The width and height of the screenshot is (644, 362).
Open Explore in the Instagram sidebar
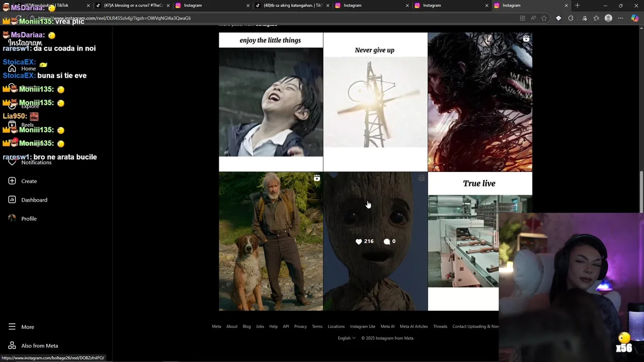(x=24, y=106)
